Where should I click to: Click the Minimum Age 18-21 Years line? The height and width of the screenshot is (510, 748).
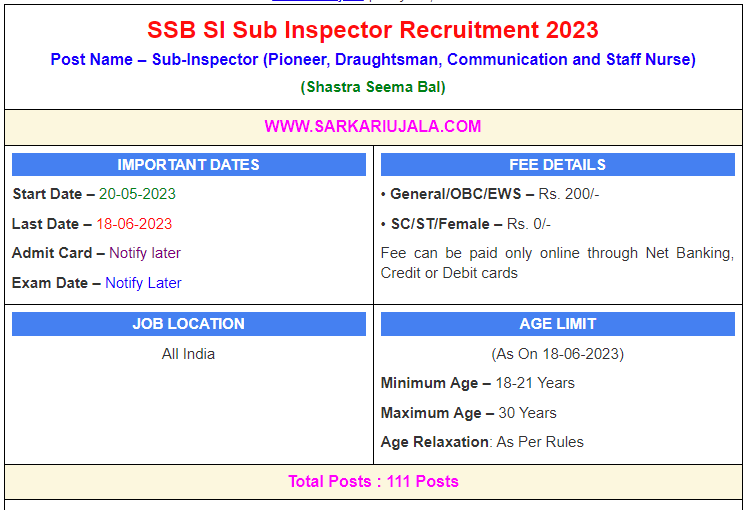click(478, 383)
